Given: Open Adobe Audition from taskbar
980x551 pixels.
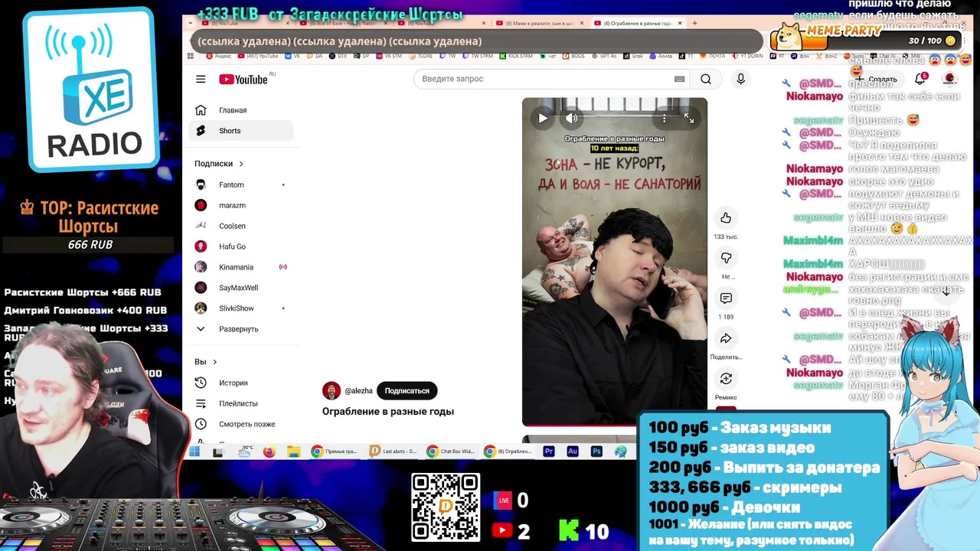Looking at the screenshot, I should tap(572, 452).
